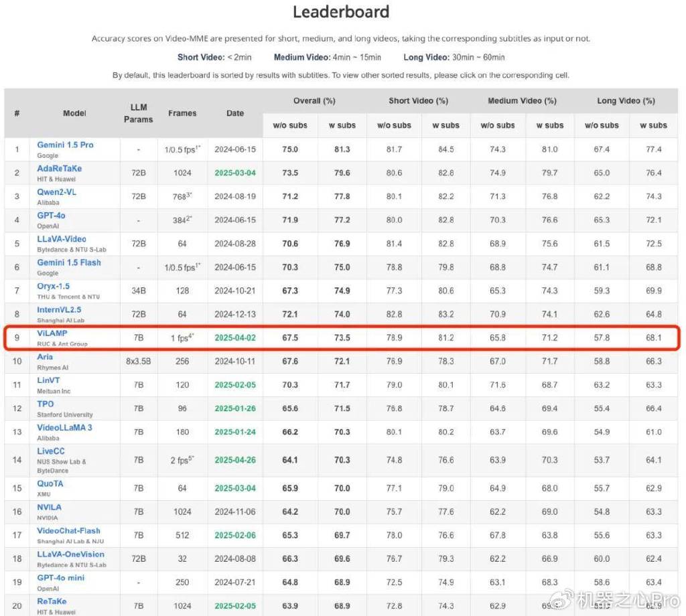Open the Oryx-1.5 model link
686x616 pixels.
pyautogui.click(x=54, y=286)
